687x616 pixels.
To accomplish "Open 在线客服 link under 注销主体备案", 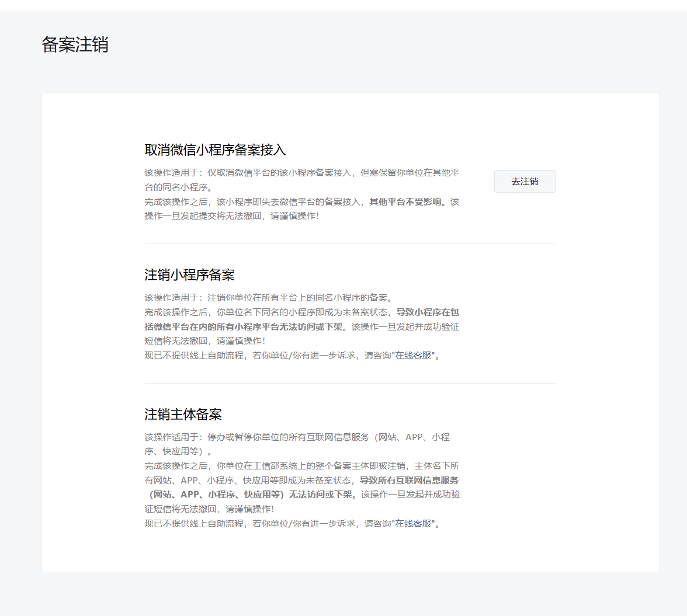I will point(413,524).
